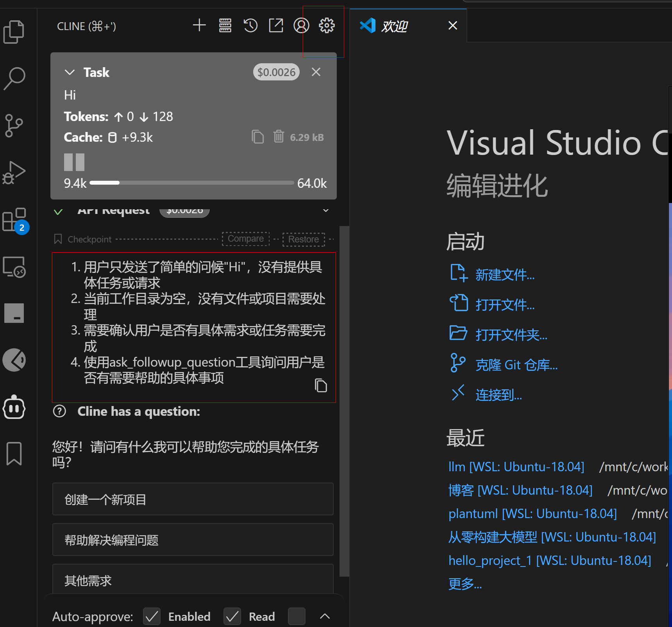Click the Compare checkpoint button
The height and width of the screenshot is (627, 672).
pos(246,239)
